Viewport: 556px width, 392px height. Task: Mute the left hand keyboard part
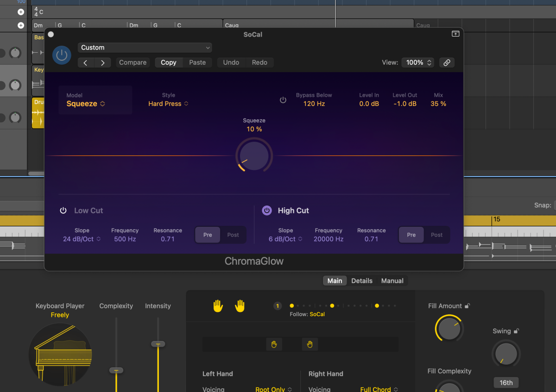coord(218,305)
